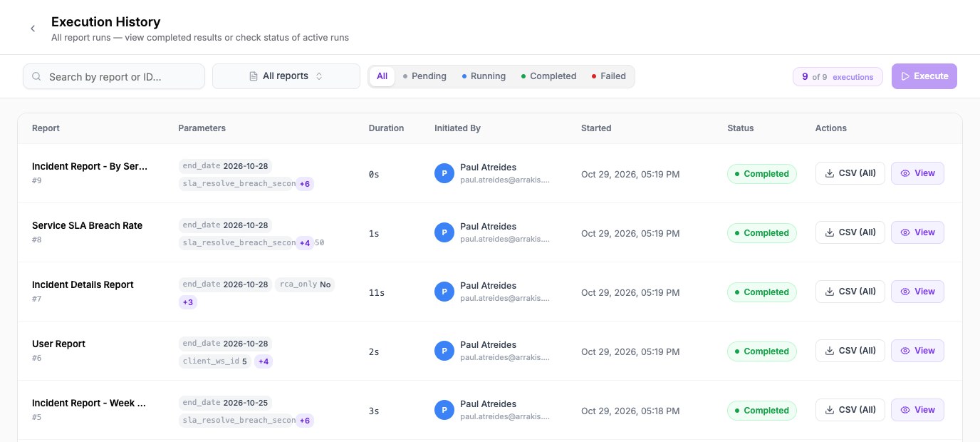Download CSV (All) for execution #9

coord(850,173)
